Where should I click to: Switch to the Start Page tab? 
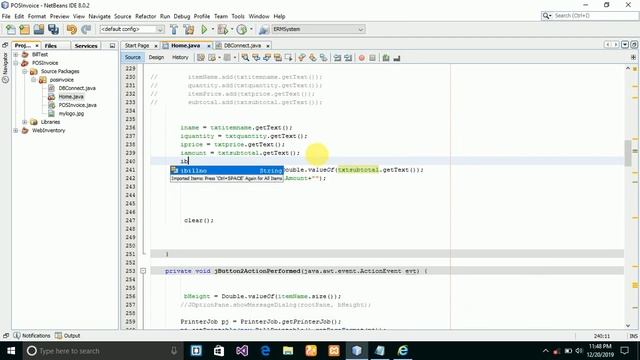tap(137, 46)
